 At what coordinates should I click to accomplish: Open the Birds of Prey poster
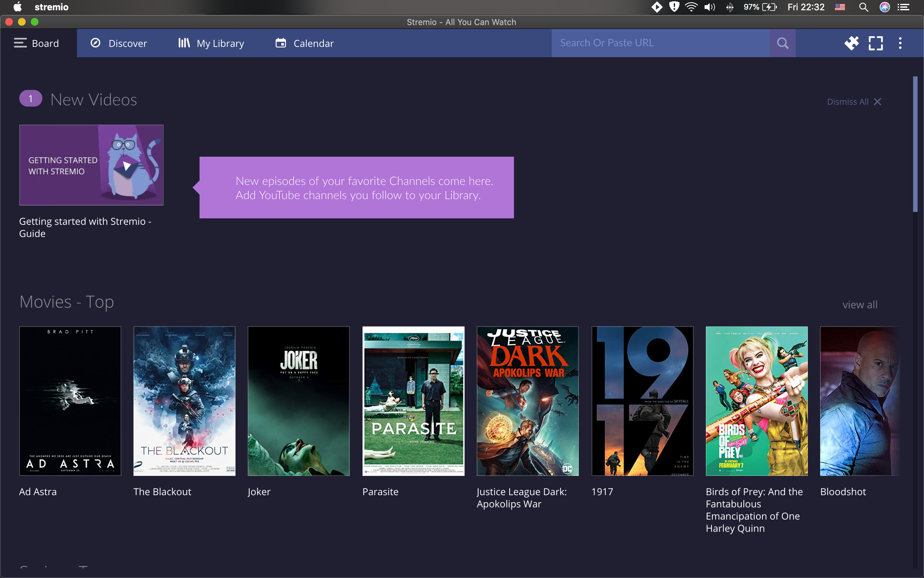pos(757,401)
